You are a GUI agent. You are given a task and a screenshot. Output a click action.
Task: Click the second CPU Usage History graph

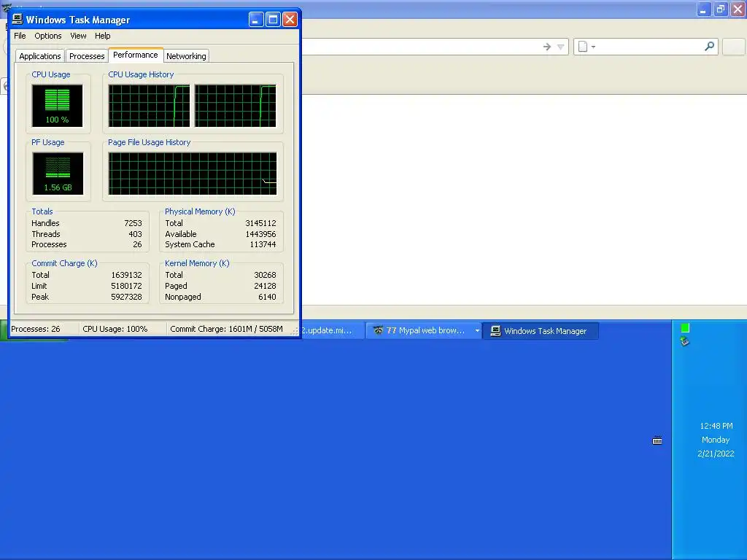click(236, 106)
